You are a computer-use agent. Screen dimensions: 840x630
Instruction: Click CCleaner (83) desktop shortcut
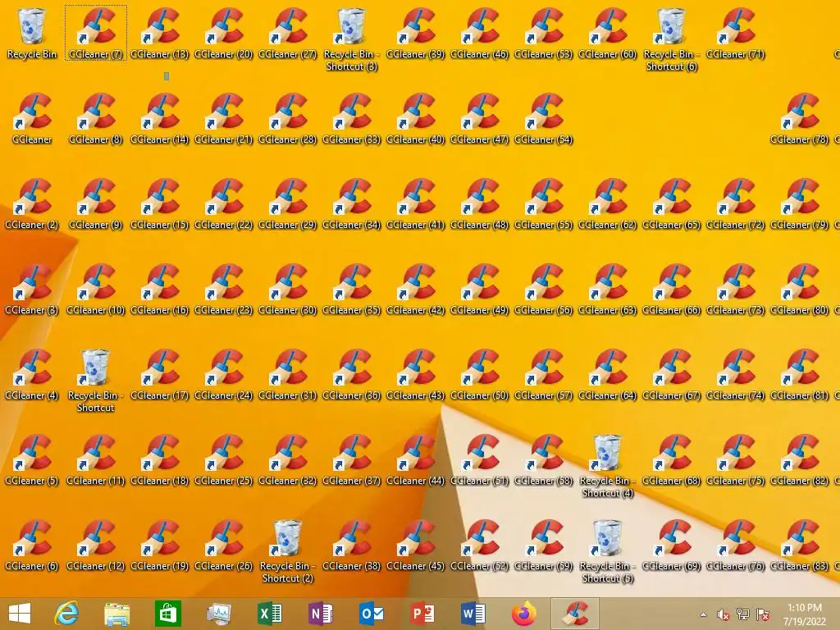click(799, 545)
